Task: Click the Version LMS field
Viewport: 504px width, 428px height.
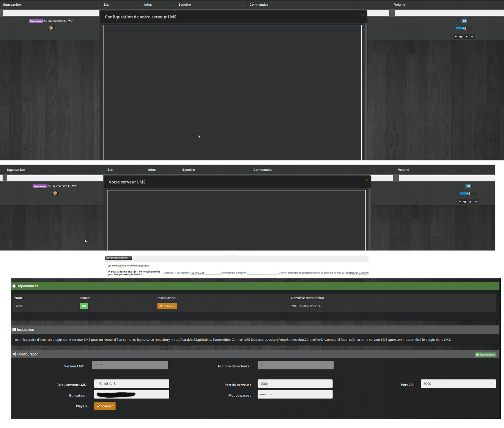Action: click(130, 365)
